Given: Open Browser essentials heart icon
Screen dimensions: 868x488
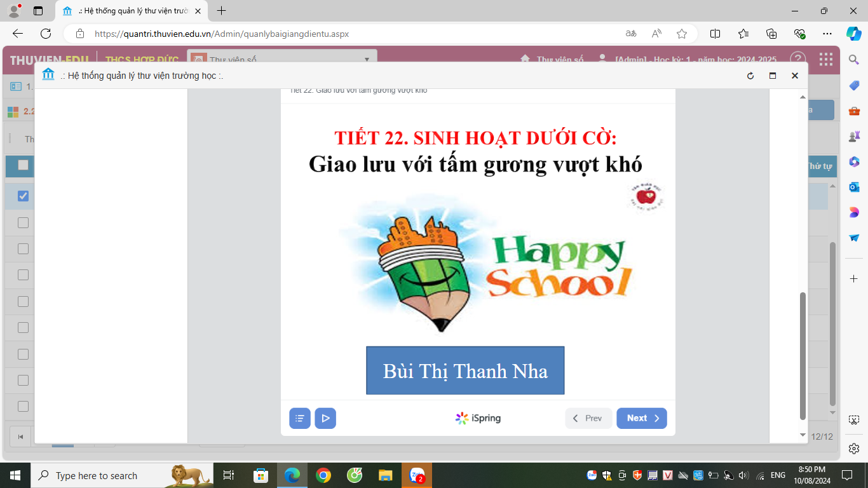Looking at the screenshot, I should (799, 34).
